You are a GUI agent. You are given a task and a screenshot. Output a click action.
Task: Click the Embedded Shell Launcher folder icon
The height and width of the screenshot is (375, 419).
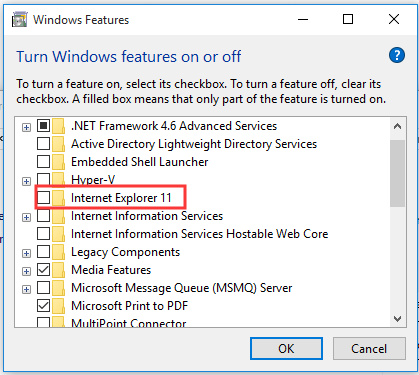pyautogui.click(x=58, y=162)
